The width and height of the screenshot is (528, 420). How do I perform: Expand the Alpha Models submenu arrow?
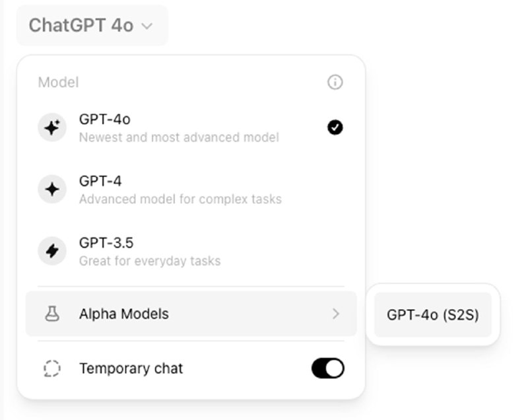pyautogui.click(x=335, y=314)
